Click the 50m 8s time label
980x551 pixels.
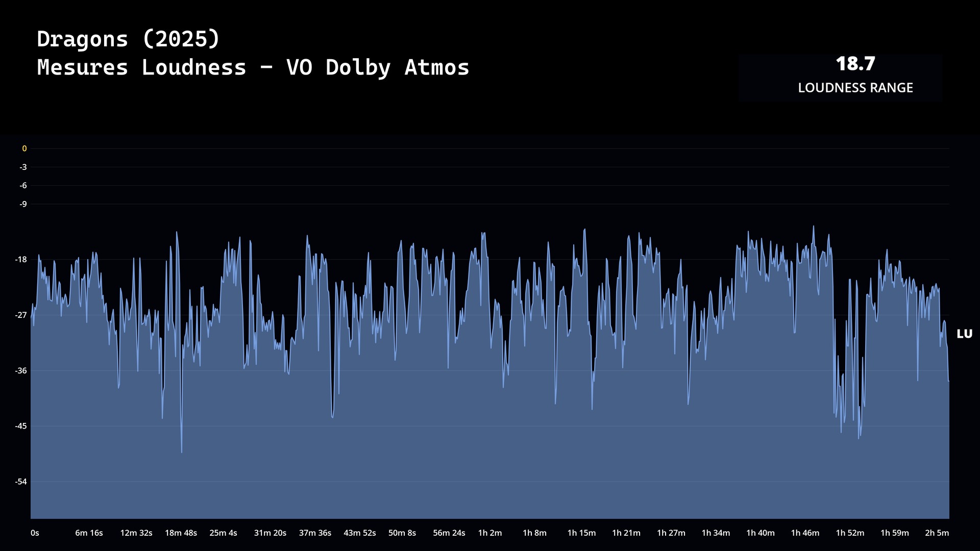coord(402,533)
